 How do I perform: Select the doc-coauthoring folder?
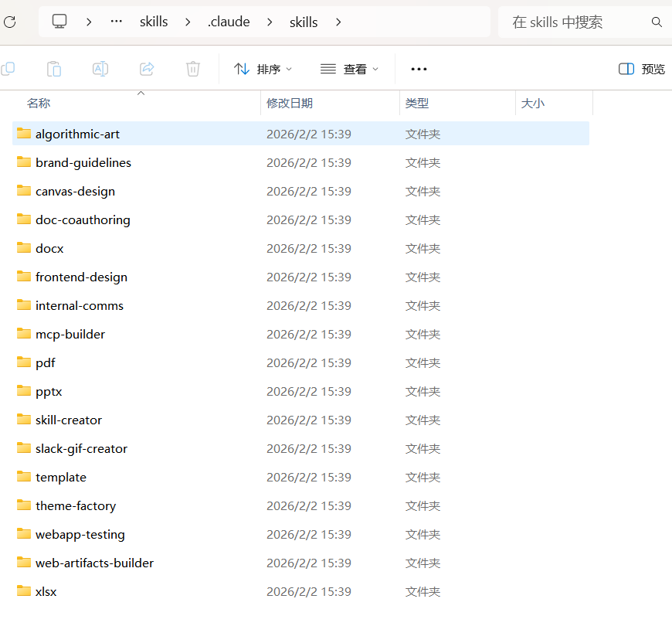click(x=301, y=219)
